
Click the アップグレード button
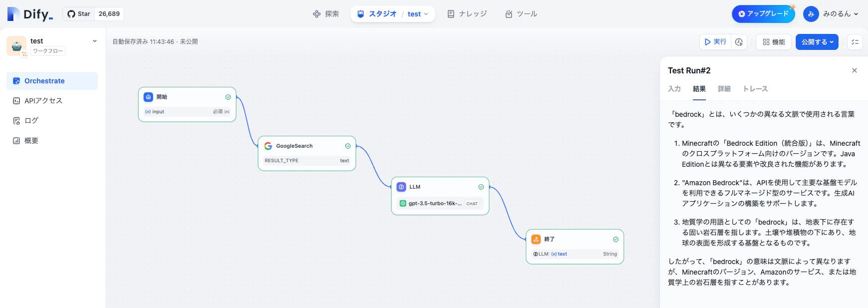coord(763,14)
